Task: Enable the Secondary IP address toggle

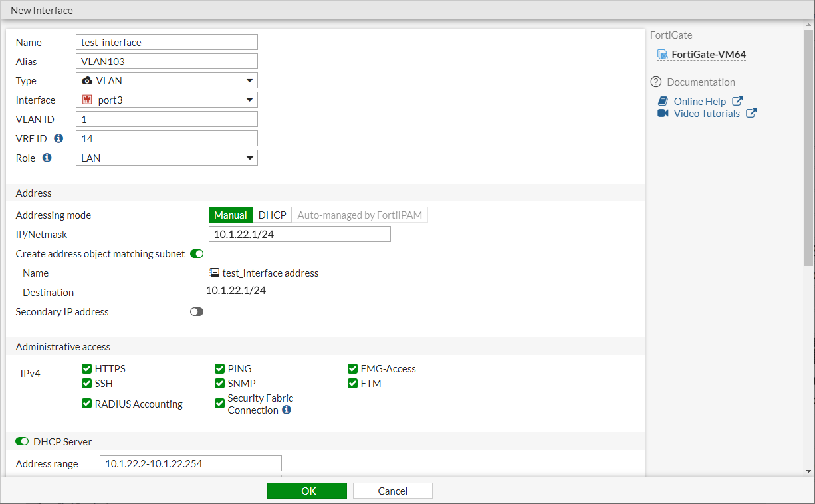Action: 197,311
